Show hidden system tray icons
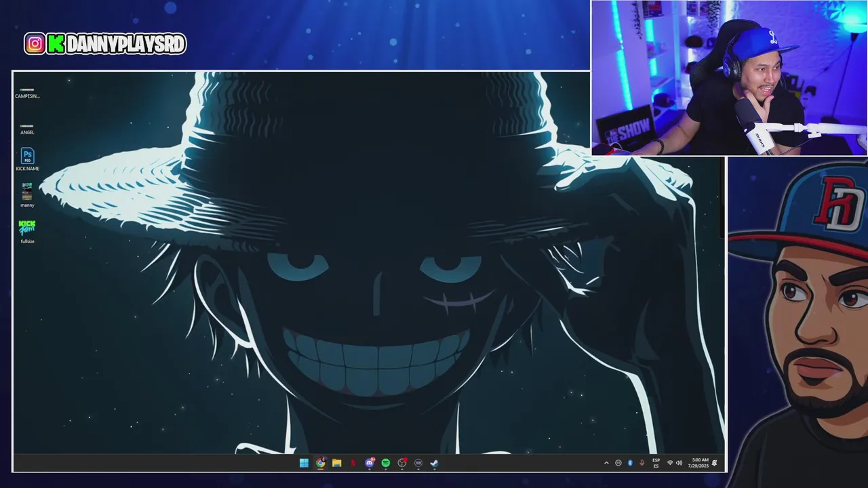This screenshot has height=488, width=868. click(x=606, y=463)
